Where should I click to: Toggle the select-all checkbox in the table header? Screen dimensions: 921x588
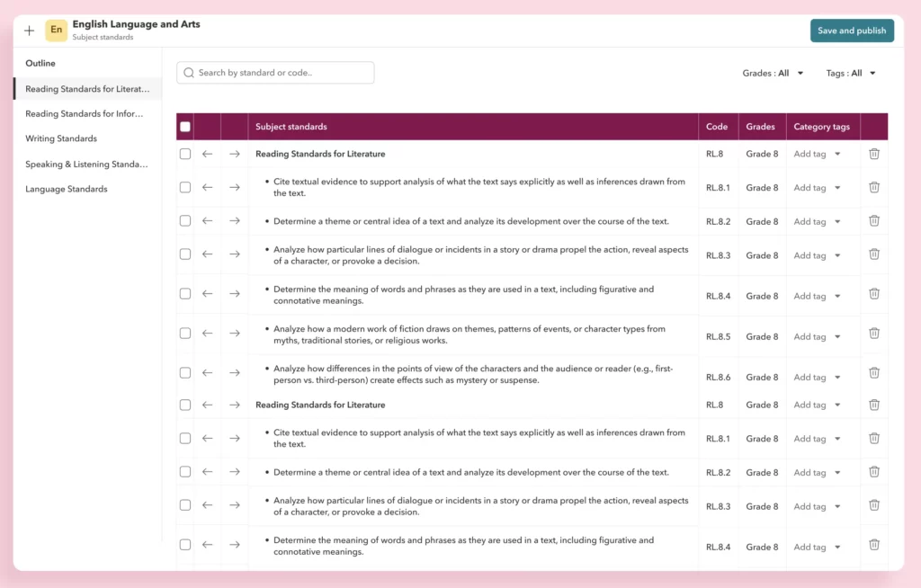[185, 127]
